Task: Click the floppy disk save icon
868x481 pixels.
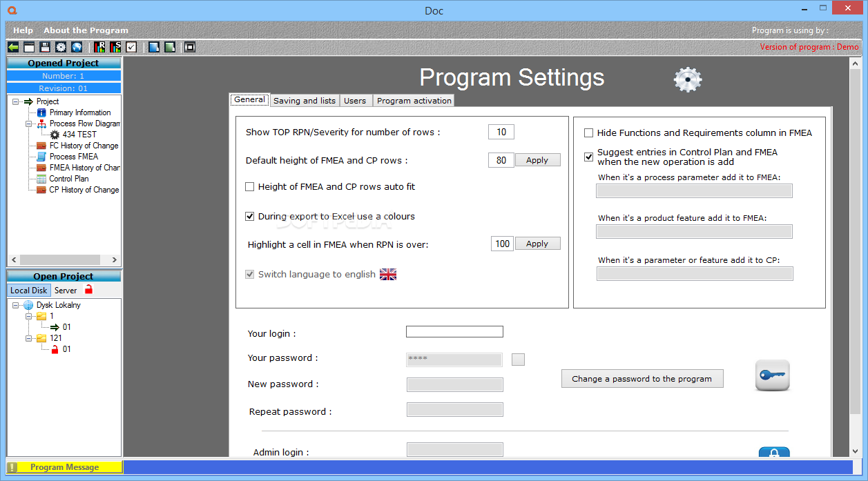Action: pos(45,47)
